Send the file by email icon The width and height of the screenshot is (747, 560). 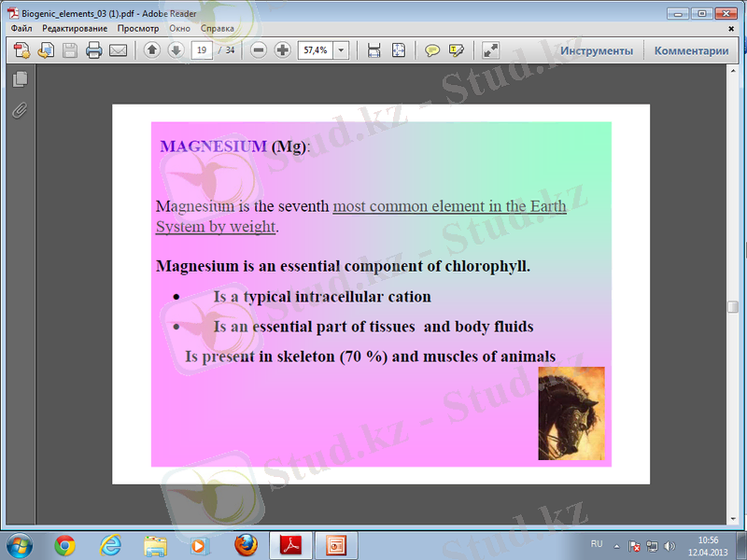[118, 50]
